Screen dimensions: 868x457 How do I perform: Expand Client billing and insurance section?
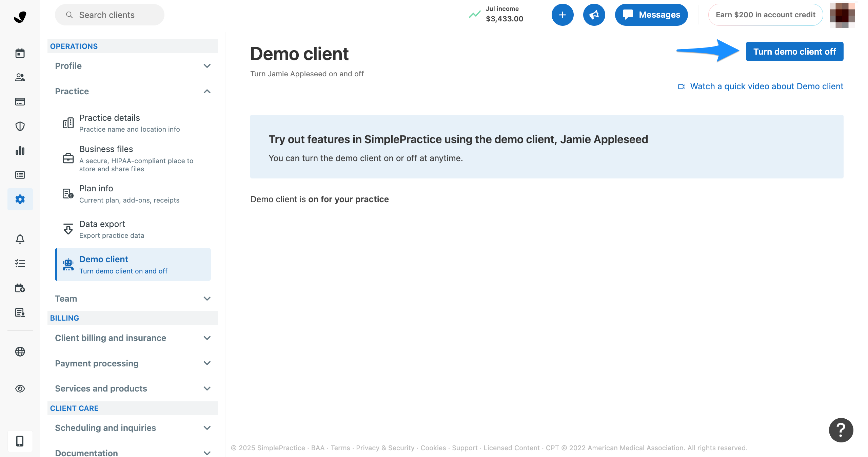[x=133, y=338]
